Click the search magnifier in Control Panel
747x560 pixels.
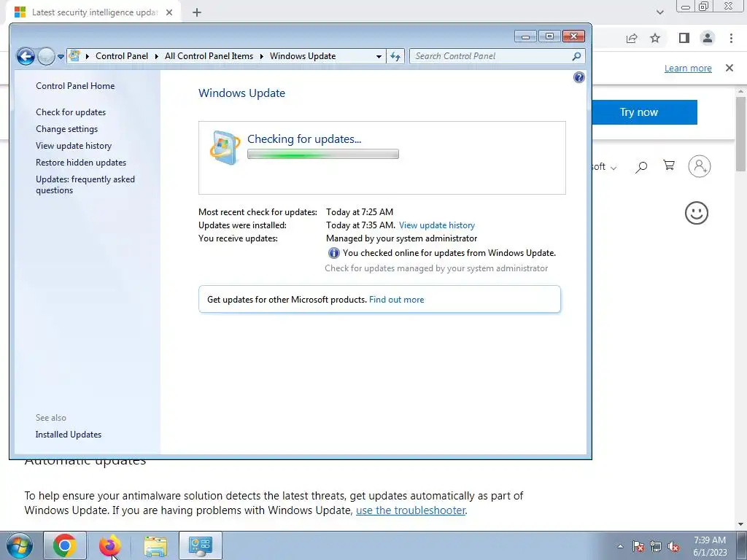(x=576, y=56)
